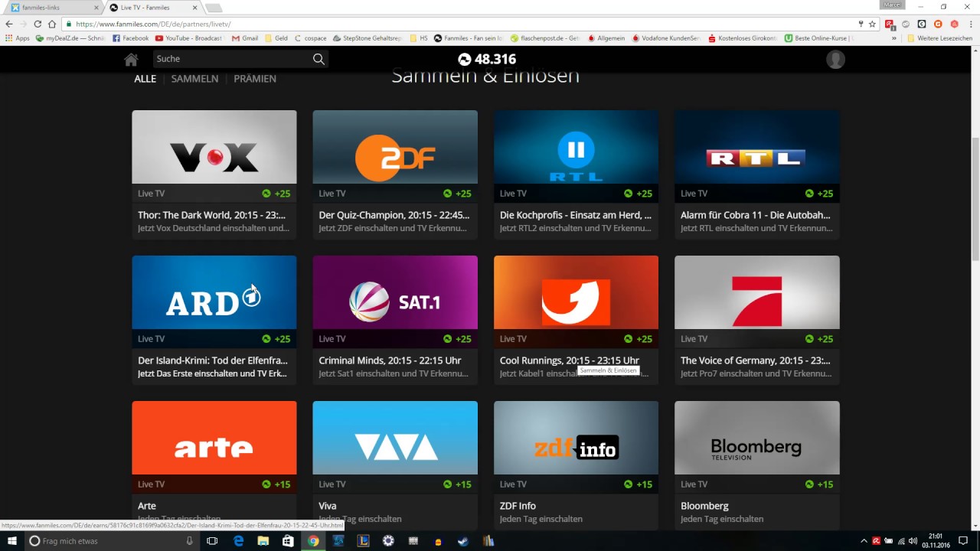This screenshot has width=980, height=551.
Task: Open the Chrome menu (three dots)
Action: pyautogui.click(x=969, y=24)
